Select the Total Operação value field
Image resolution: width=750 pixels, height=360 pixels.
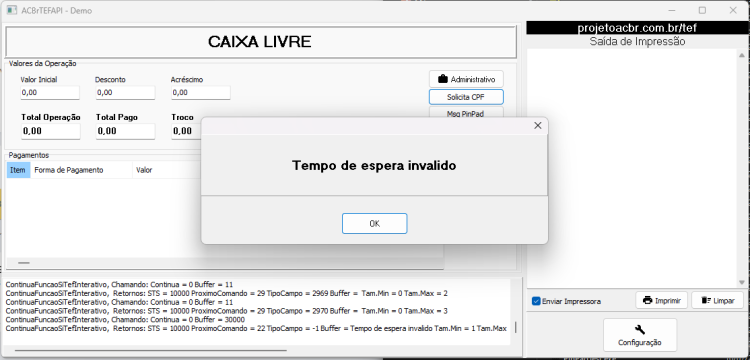click(50, 131)
